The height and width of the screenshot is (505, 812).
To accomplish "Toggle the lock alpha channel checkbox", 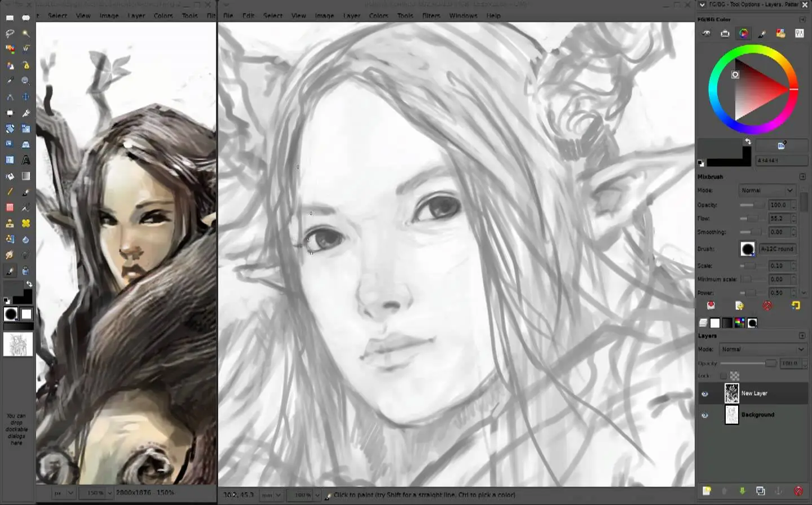I will click(735, 376).
